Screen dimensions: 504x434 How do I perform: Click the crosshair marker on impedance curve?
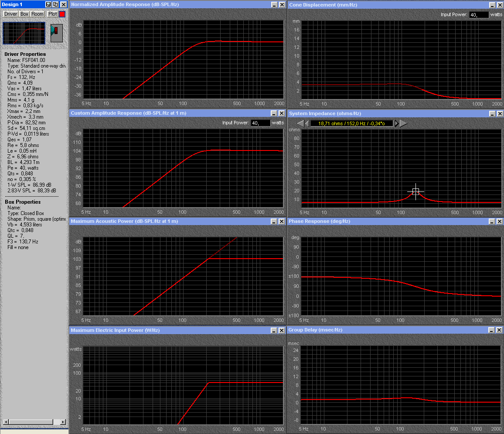coord(415,191)
